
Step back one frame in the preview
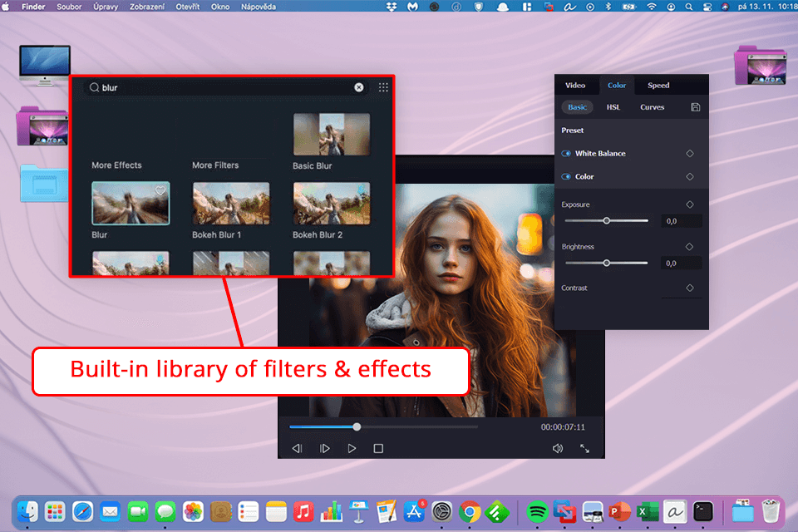tap(298, 449)
